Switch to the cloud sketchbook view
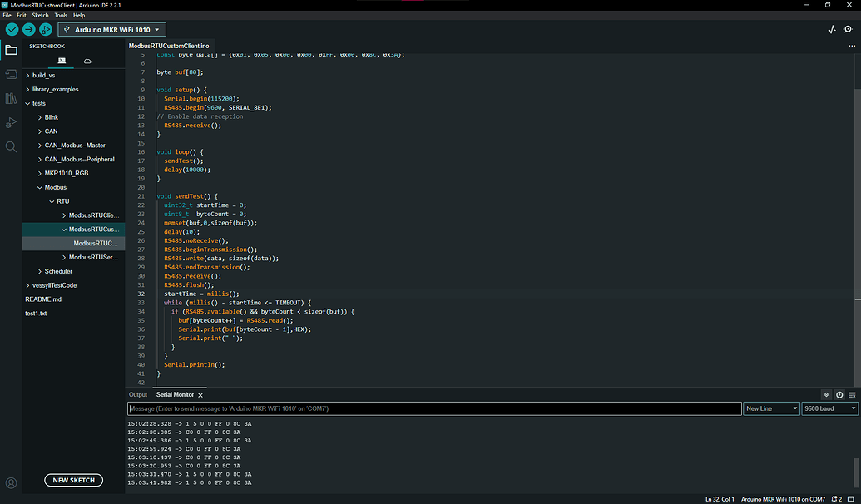This screenshot has height=504, width=861. pos(87,61)
